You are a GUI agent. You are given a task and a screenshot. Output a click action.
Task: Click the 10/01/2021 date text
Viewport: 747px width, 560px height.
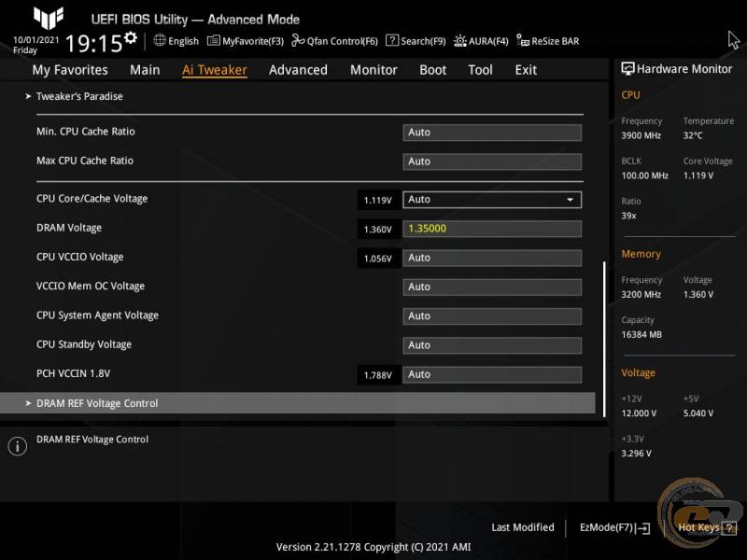35,40
